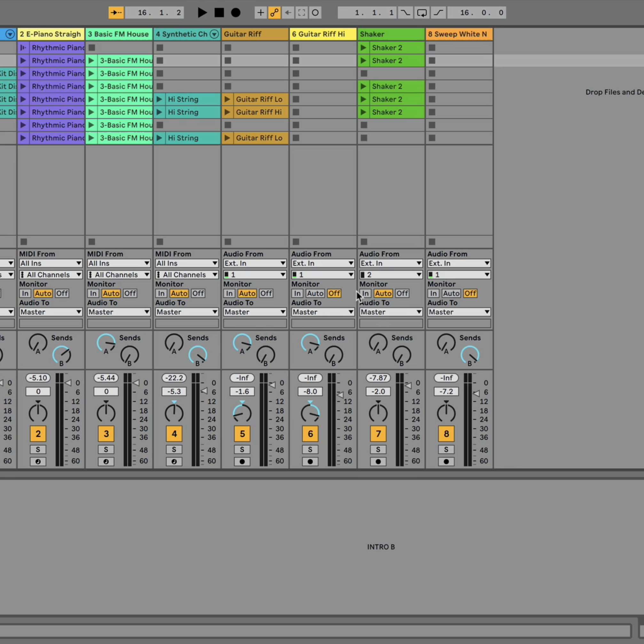The image size is (644, 644).
Task: Set Guitar Riff monitor to Off
Action: (266, 293)
